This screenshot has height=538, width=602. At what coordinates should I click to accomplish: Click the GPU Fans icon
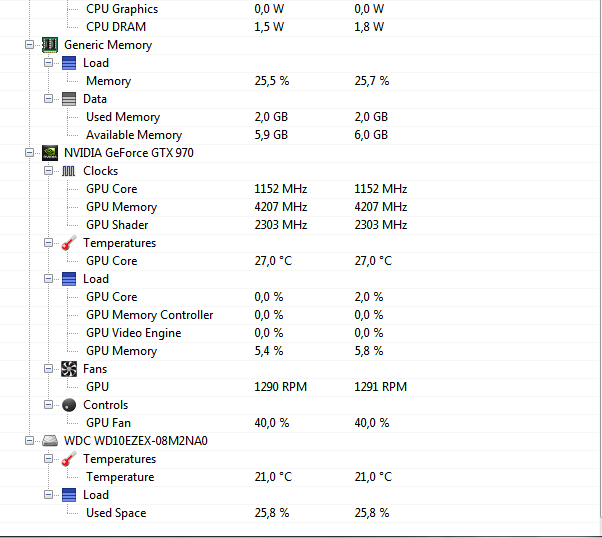(x=68, y=369)
